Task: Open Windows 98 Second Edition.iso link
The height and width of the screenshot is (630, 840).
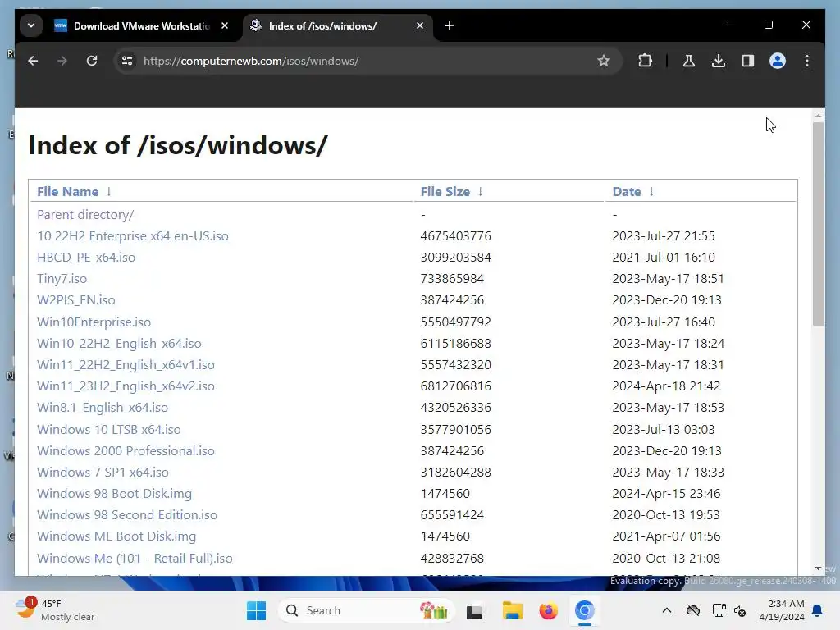Action: pyautogui.click(x=127, y=515)
